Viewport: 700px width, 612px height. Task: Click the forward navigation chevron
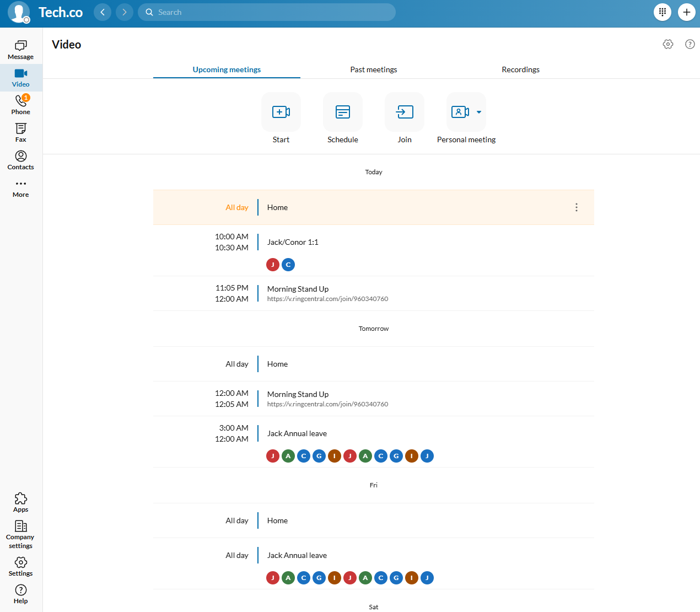point(124,12)
